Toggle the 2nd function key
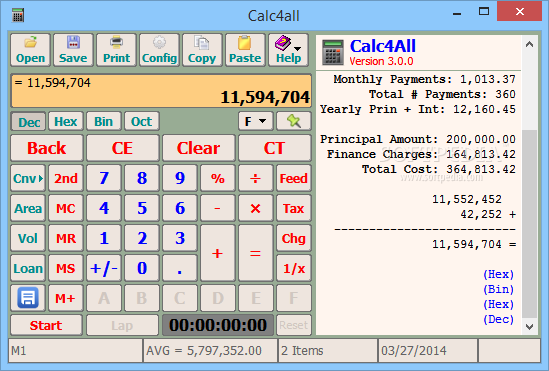 pyautogui.click(x=66, y=178)
